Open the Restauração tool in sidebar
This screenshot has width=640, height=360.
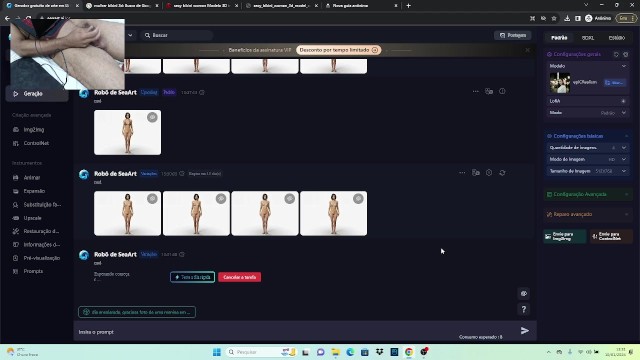pos(36,231)
